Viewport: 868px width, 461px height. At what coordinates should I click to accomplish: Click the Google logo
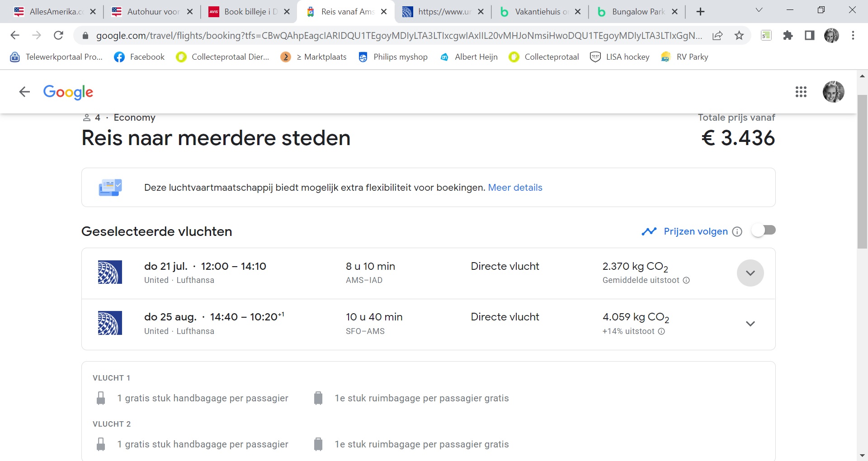click(68, 92)
